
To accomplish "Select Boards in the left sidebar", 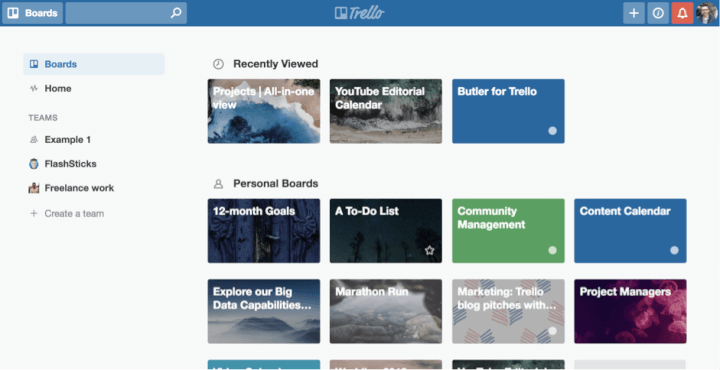I will click(x=94, y=64).
